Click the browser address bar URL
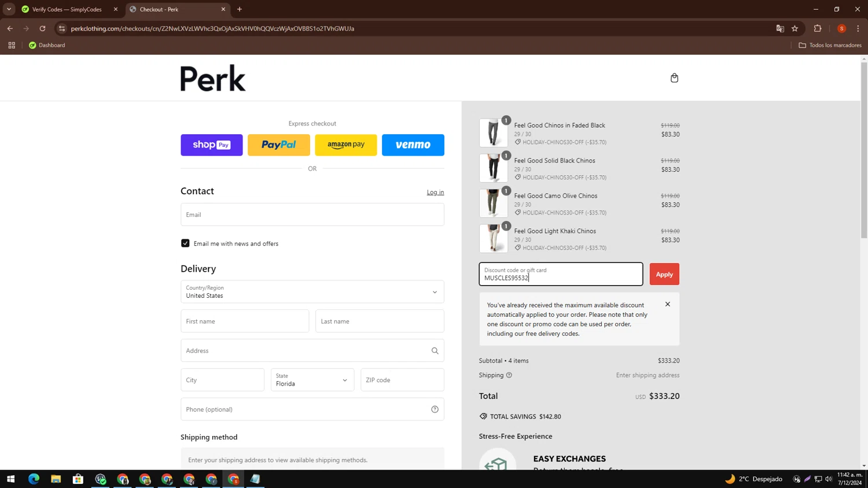Viewport: 868px width, 488px height. click(212, 28)
